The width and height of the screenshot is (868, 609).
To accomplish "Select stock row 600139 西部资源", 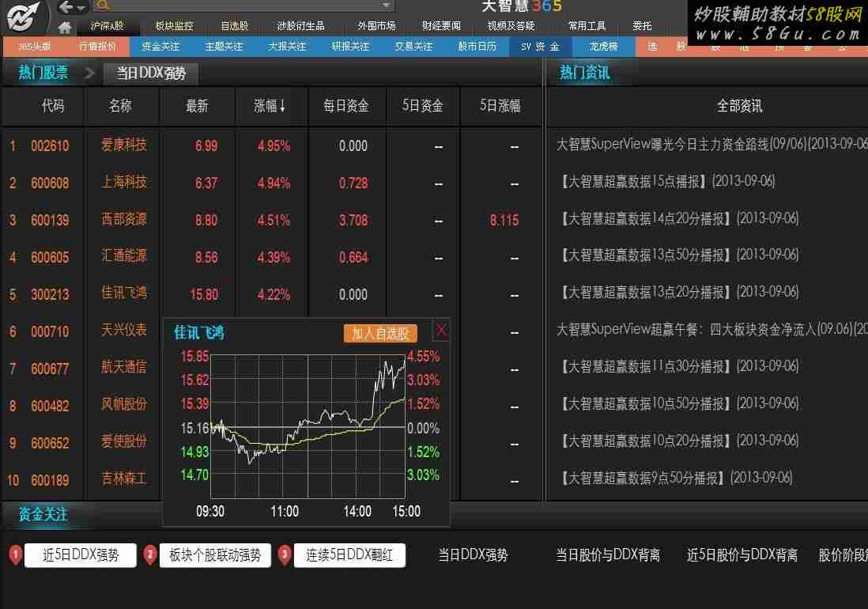I will point(271,221).
